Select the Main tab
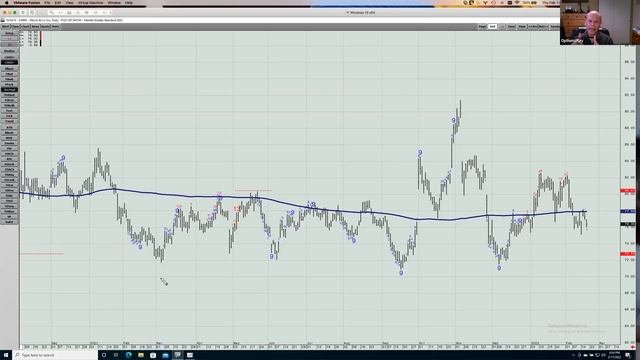Screen dimensions: 640x360 click(6, 27)
